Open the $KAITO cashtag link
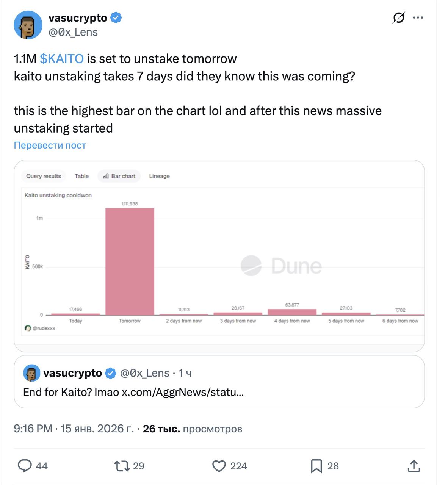Image resolution: width=448 pixels, height=485 pixels. [61, 59]
